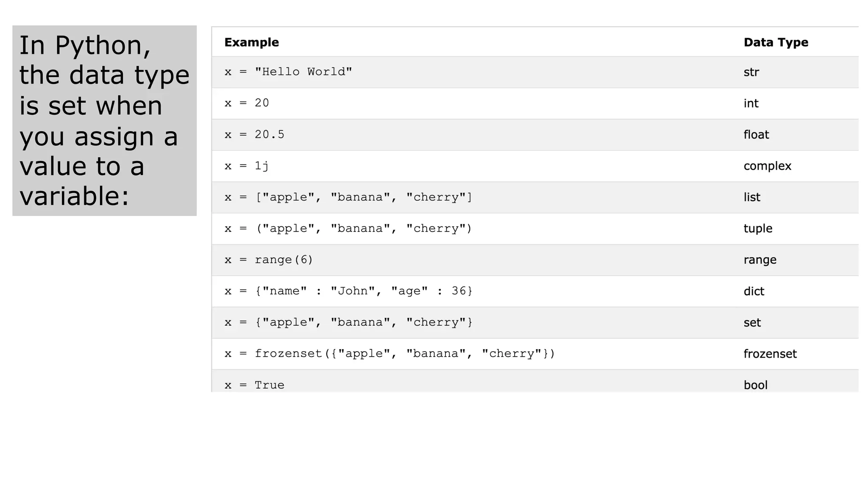Click the "Data Type" column header
Viewport: 868px width, 488px height.
(x=776, y=42)
